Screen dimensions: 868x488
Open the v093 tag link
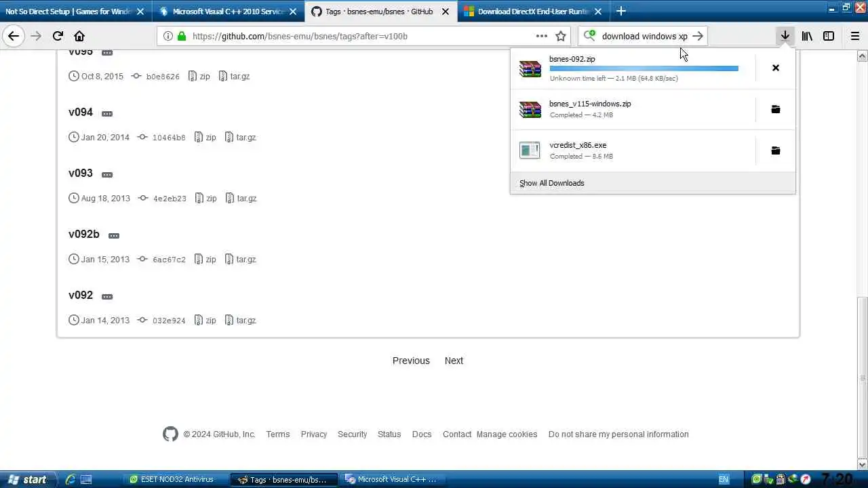(81, 173)
